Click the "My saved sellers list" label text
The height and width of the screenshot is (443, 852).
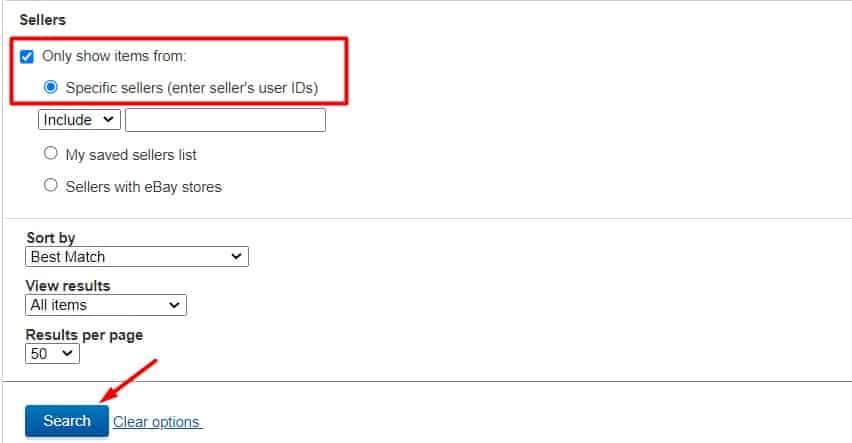click(131, 155)
